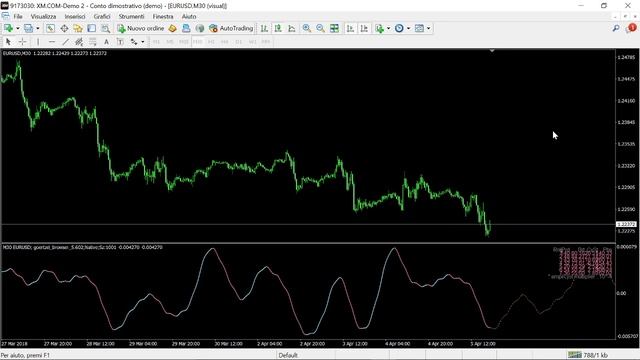
Task: Open the Aiuto menu
Action: [x=189, y=16]
